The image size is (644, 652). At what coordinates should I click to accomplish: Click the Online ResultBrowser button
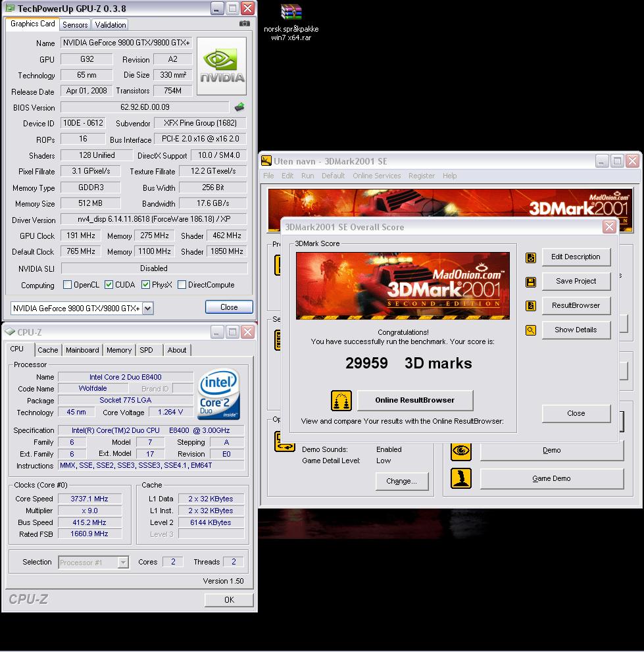pos(415,400)
